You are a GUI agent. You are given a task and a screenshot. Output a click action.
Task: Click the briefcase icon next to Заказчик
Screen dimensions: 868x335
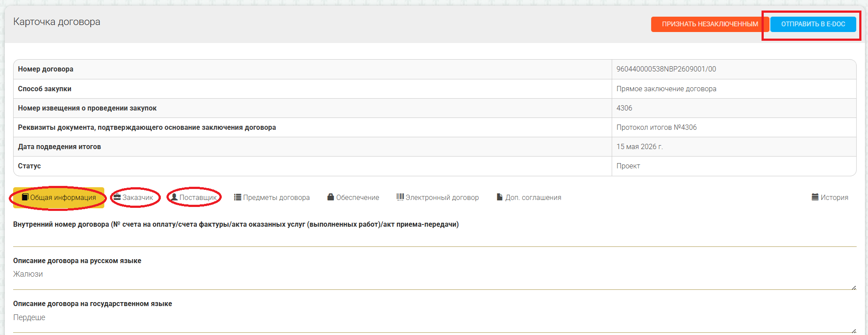click(117, 197)
